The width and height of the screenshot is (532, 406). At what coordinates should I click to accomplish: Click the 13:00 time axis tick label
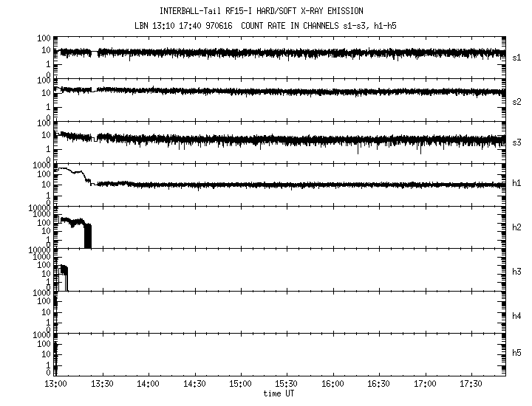[55, 384]
